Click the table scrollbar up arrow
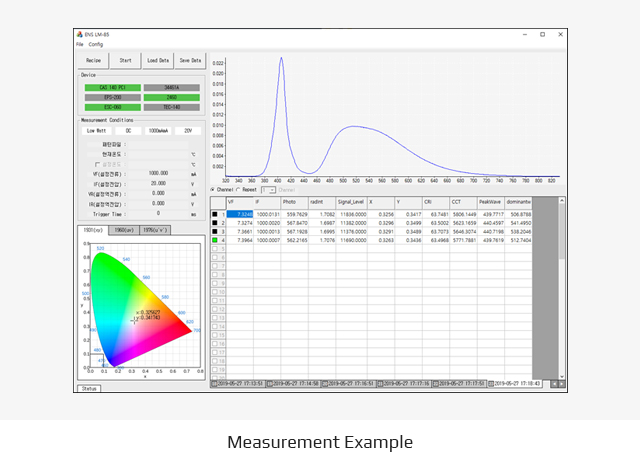 [x=562, y=200]
